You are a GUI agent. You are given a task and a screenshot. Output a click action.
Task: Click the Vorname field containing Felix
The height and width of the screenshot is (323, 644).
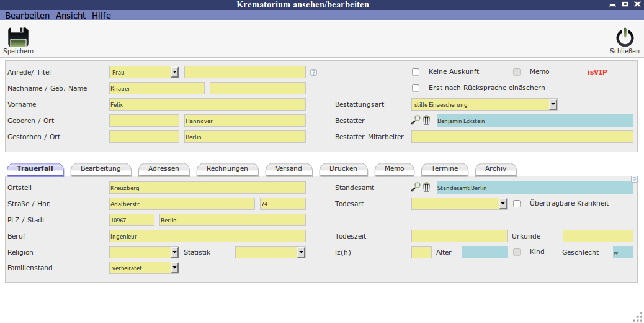[x=207, y=104]
